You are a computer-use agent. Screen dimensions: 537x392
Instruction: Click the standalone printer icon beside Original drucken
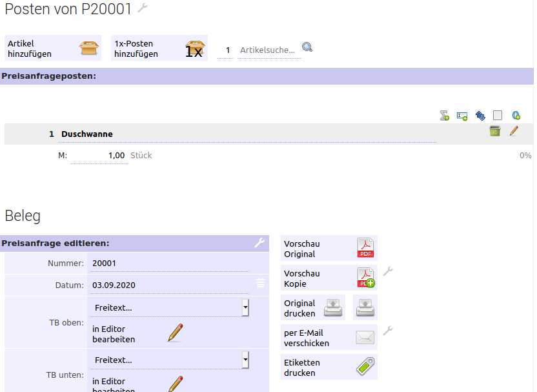pos(365,307)
